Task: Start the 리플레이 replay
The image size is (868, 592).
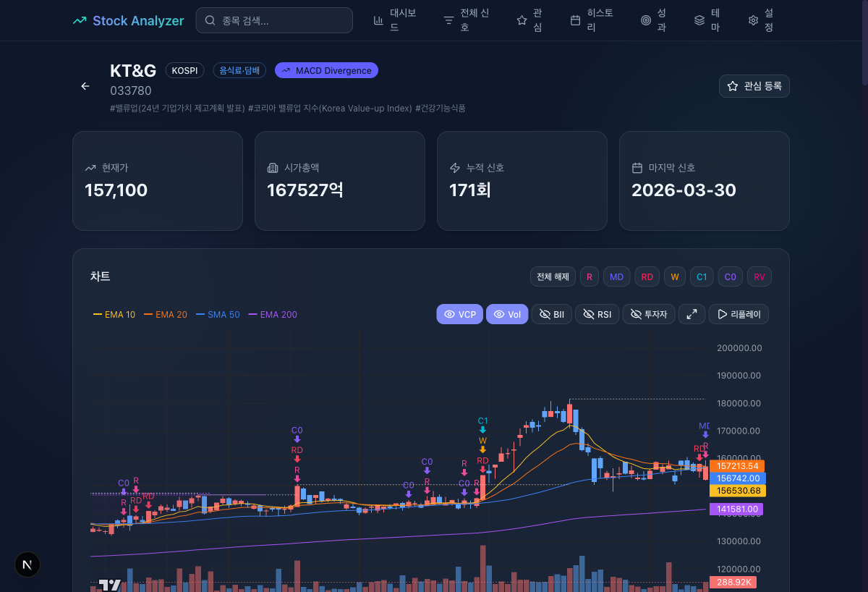Action: coord(739,314)
